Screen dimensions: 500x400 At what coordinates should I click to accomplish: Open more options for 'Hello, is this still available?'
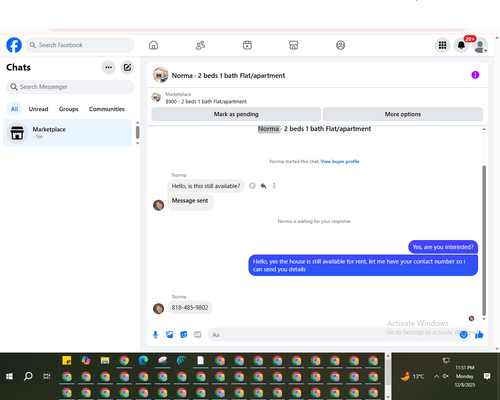[274, 186]
